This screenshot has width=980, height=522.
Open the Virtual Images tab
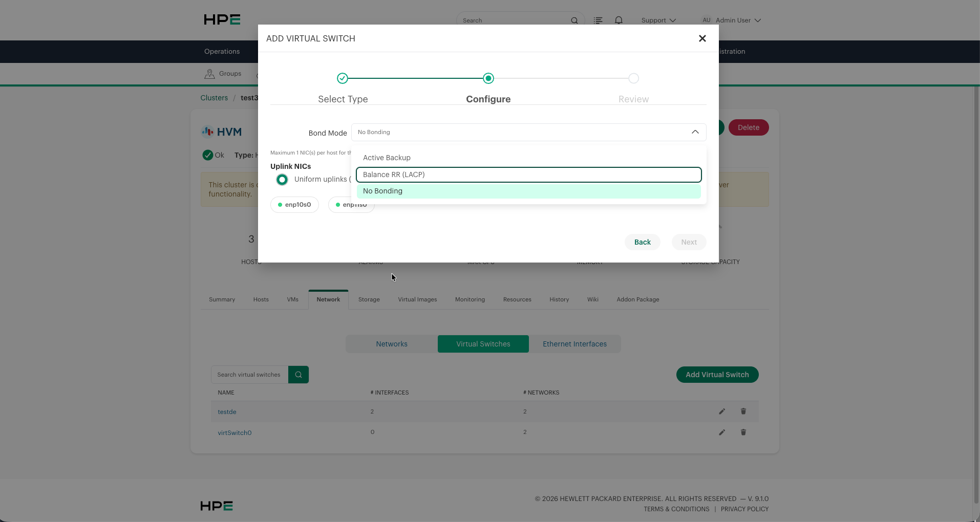click(417, 299)
